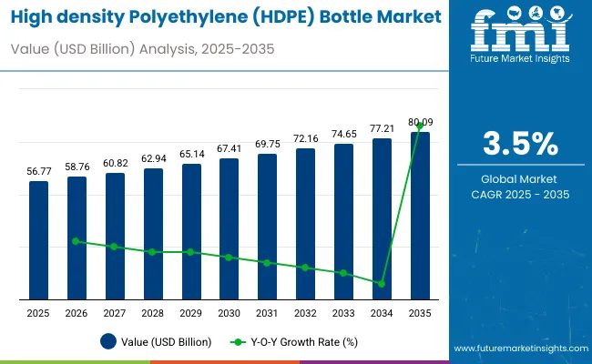
Task: Click the 80.09 value label
Action: (420, 122)
